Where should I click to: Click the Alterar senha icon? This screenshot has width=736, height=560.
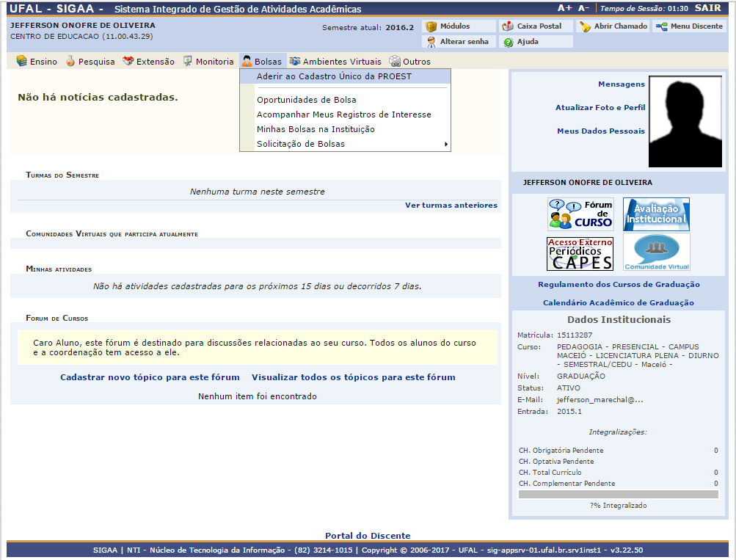coord(431,42)
